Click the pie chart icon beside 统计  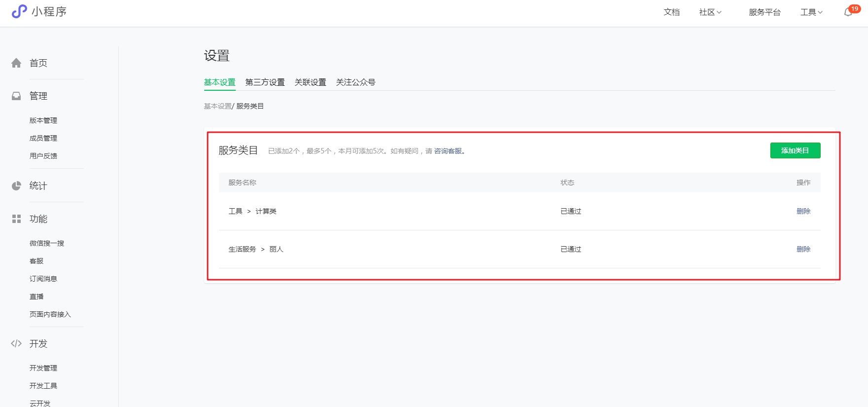point(16,185)
